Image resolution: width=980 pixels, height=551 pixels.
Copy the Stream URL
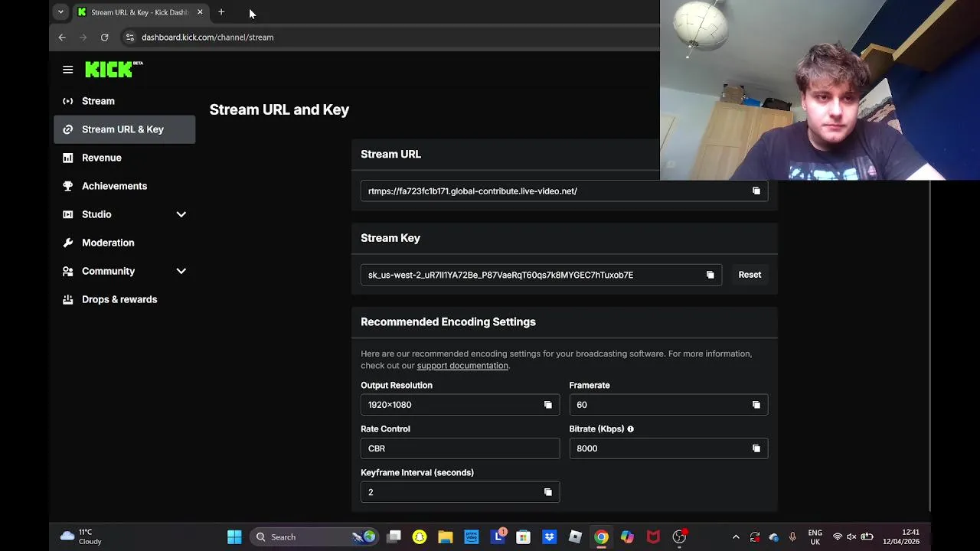756,191
